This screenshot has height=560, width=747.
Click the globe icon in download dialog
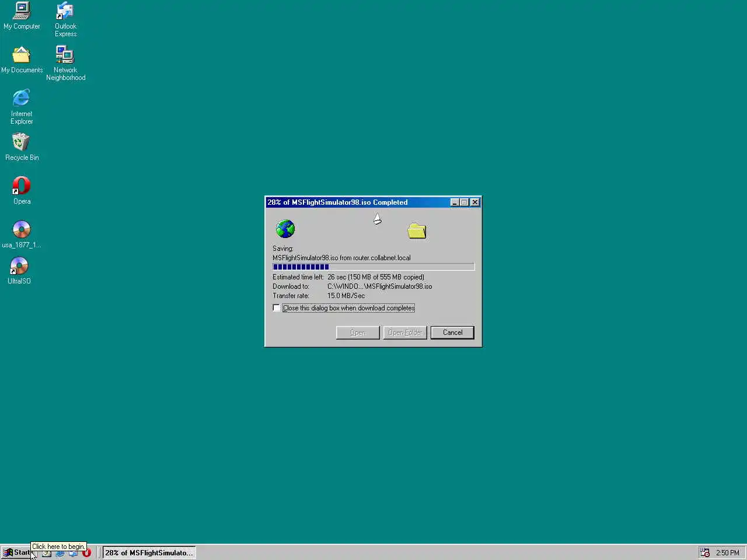285,229
